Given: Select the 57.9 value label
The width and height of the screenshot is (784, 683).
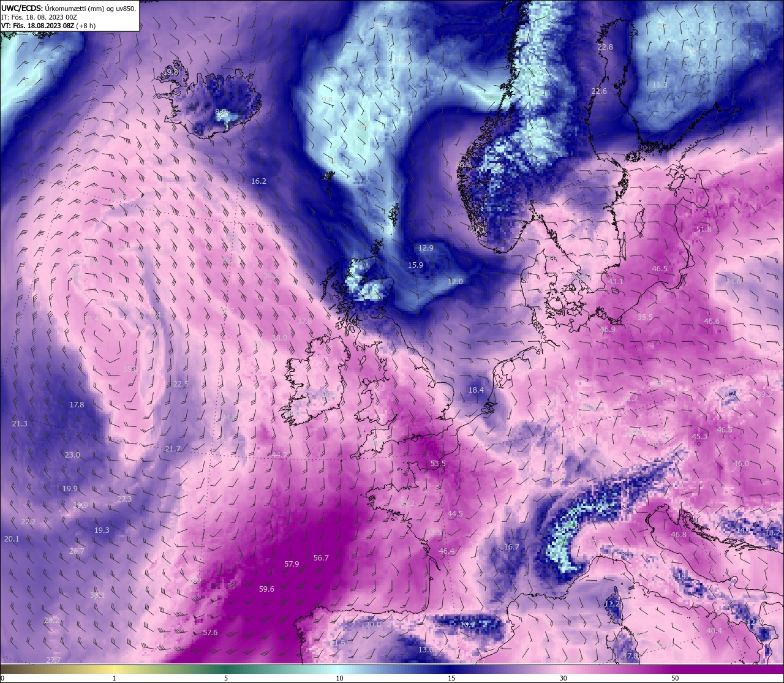Looking at the screenshot, I should [x=292, y=564].
